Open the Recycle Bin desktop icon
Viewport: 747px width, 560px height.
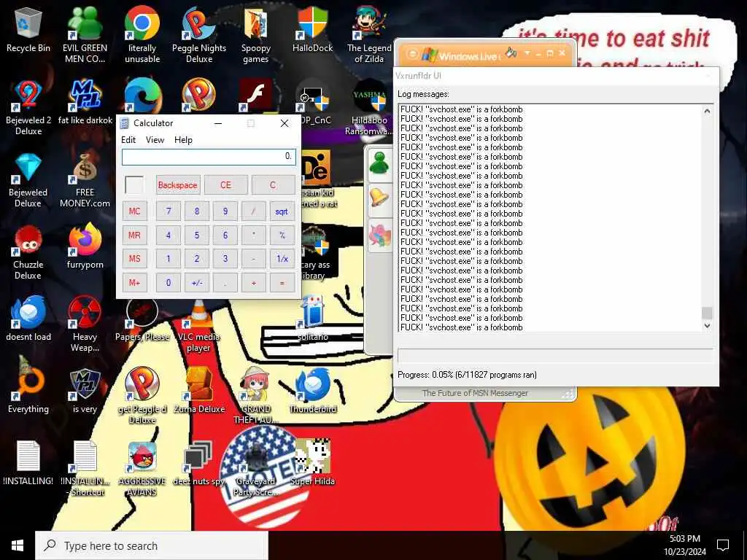pyautogui.click(x=28, y=31)
